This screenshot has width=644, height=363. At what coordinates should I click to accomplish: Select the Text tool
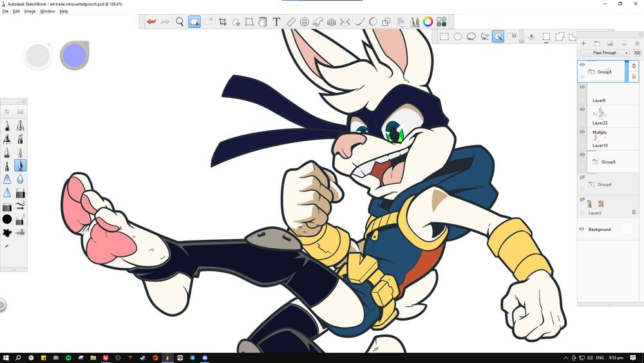(x=276, y=22)
